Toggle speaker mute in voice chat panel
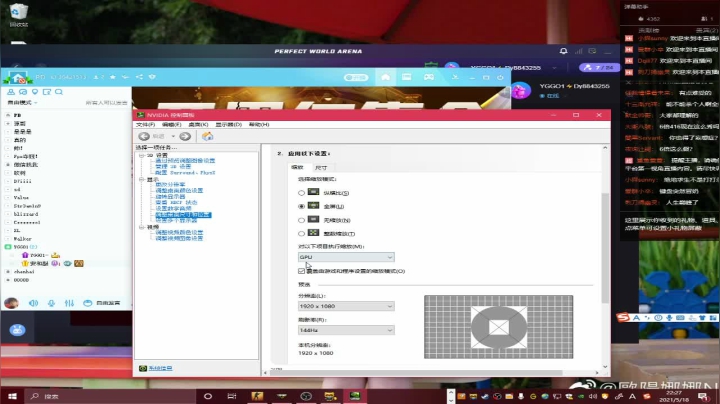The image size is (720, 404). click(x=34, y=303)
